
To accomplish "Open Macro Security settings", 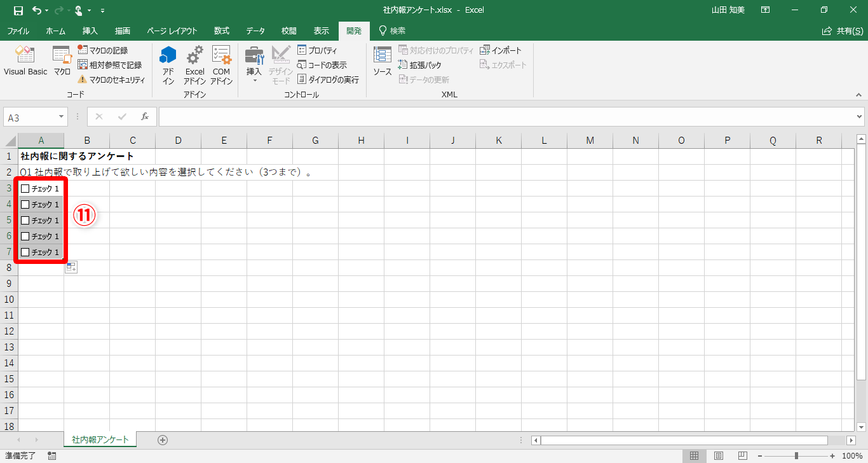I will pyautogui.click(x=111, y=79).
